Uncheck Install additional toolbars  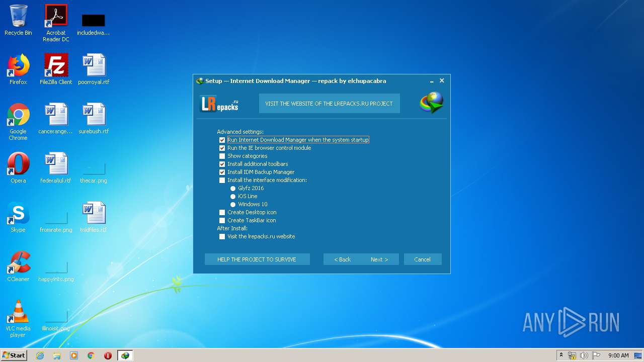coord(222,164)
